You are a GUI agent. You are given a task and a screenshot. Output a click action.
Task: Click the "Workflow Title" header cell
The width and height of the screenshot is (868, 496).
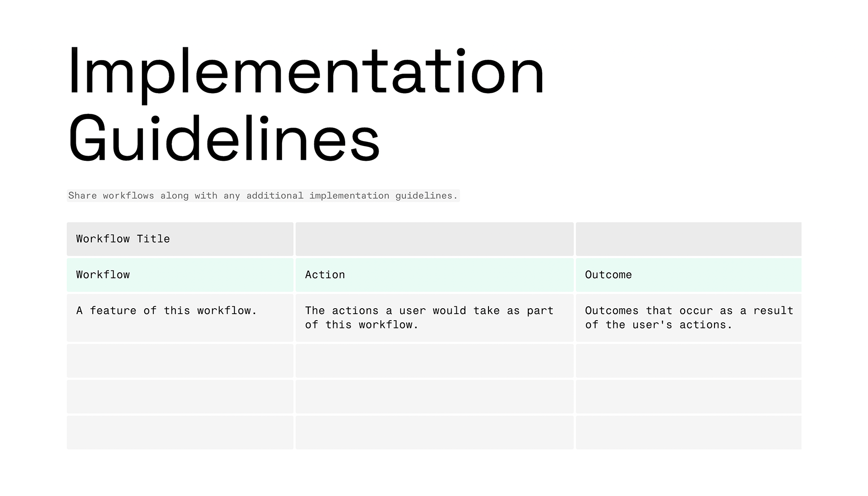coord(180,239)
